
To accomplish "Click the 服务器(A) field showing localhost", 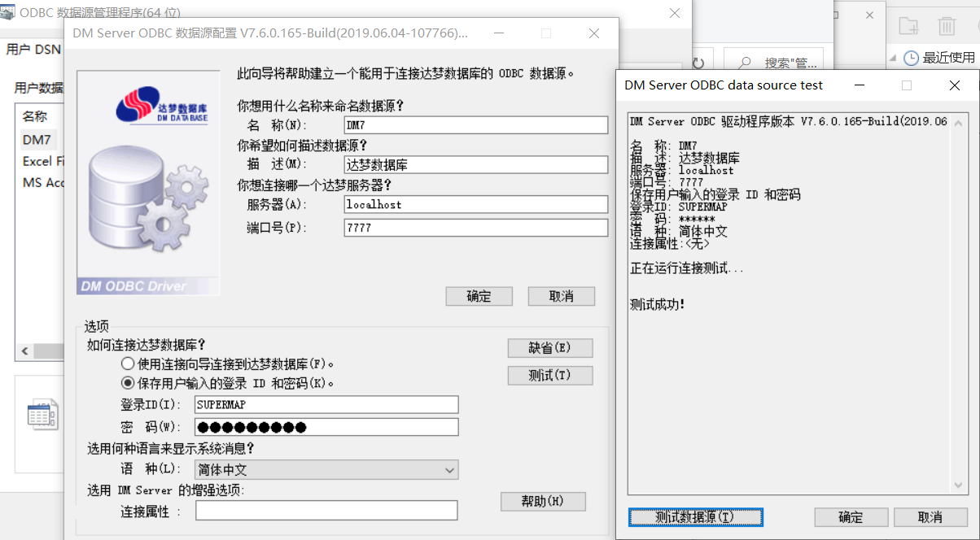I will [475, 205].
